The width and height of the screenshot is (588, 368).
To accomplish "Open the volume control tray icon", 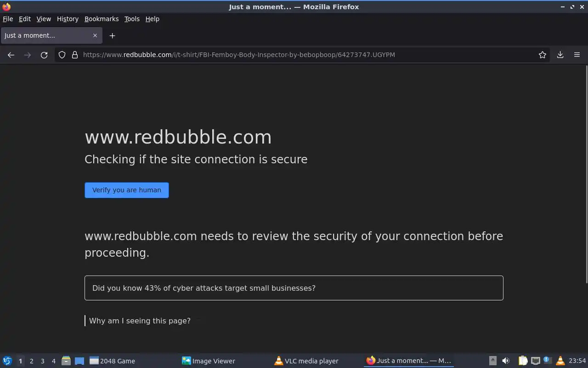I will tap(506, 361).
